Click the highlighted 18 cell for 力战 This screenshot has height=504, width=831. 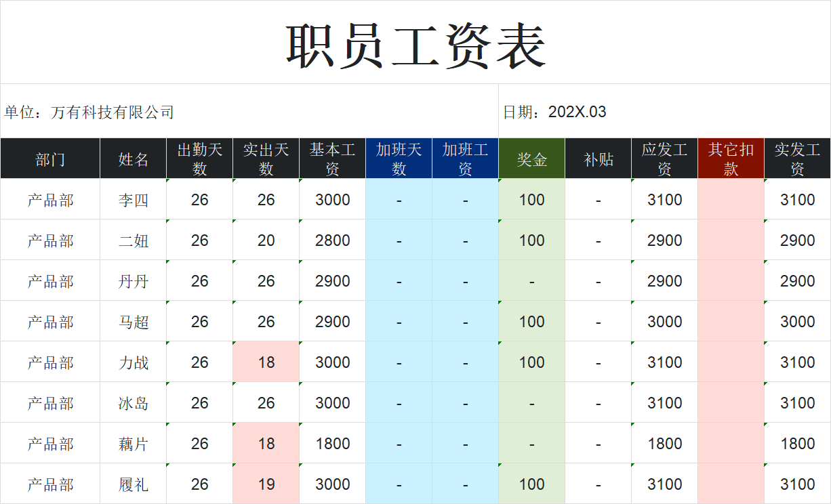[x=266, y=362]
